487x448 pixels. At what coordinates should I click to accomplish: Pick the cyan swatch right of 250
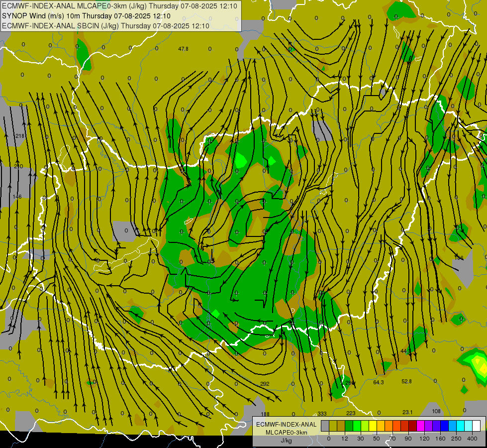point(461,426)
